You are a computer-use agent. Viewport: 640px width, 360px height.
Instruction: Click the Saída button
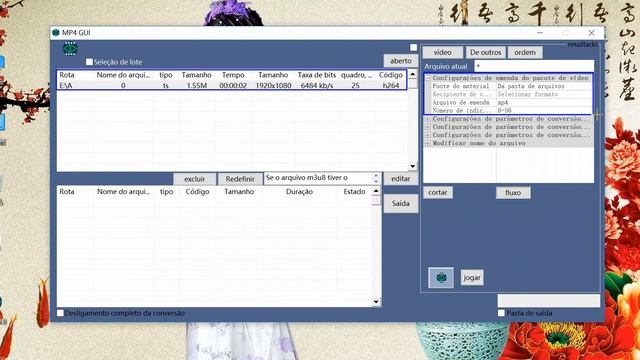[401, 203]
